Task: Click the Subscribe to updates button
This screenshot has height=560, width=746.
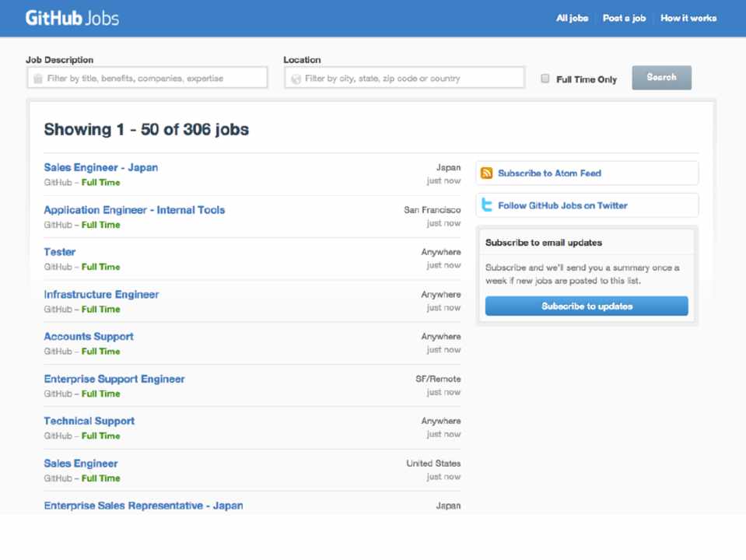Action: coord(587,306)
